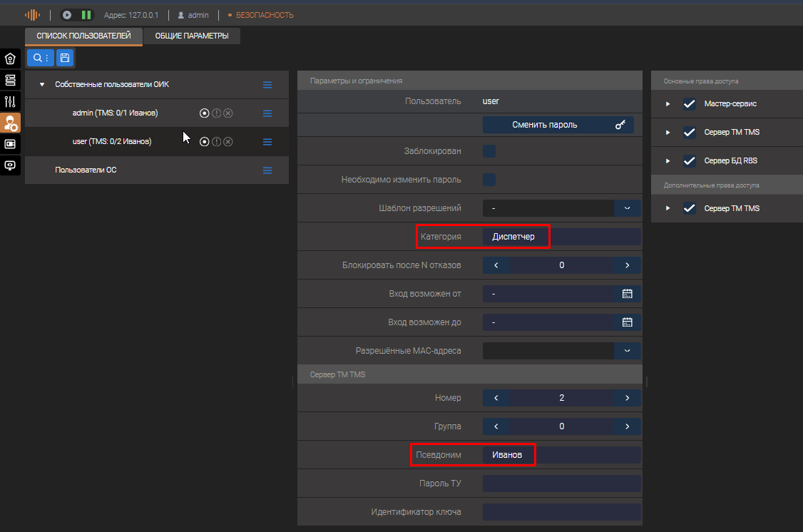Open the search options button
This screenshot has height=532, width=803.
[x=41, y=58]
